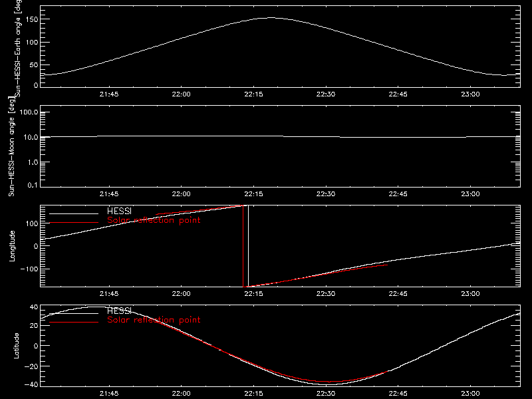532x399 pixels.
Task: Click the -100 tick on Longitude axis
Action: [x=29, y=269]
